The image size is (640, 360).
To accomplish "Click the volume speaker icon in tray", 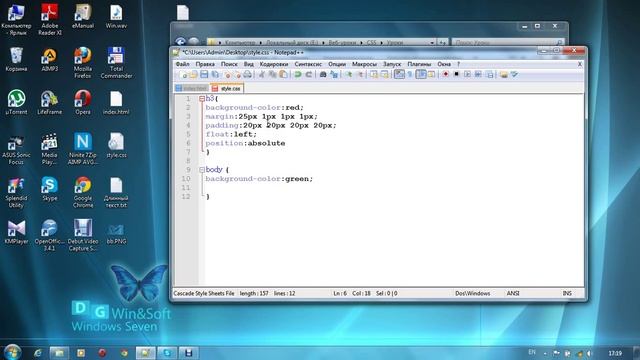I will click(x=590, y=353).
